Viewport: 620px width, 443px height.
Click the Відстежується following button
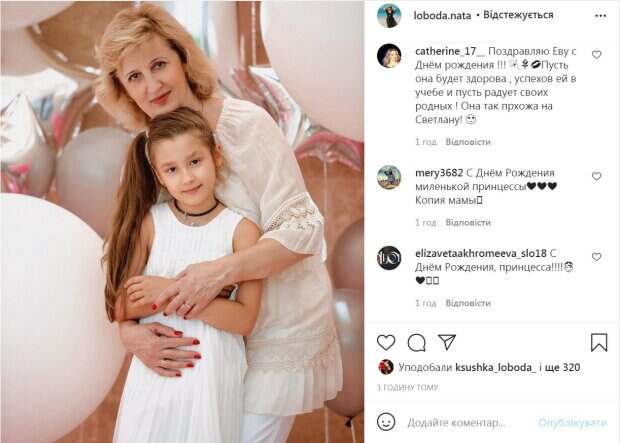click(518, 15)
